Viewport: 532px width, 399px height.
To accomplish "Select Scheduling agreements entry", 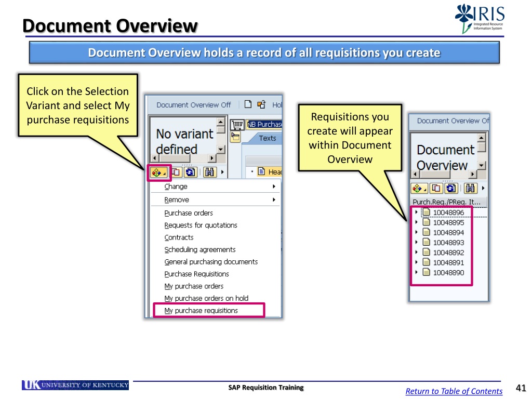I will point(200,250).
